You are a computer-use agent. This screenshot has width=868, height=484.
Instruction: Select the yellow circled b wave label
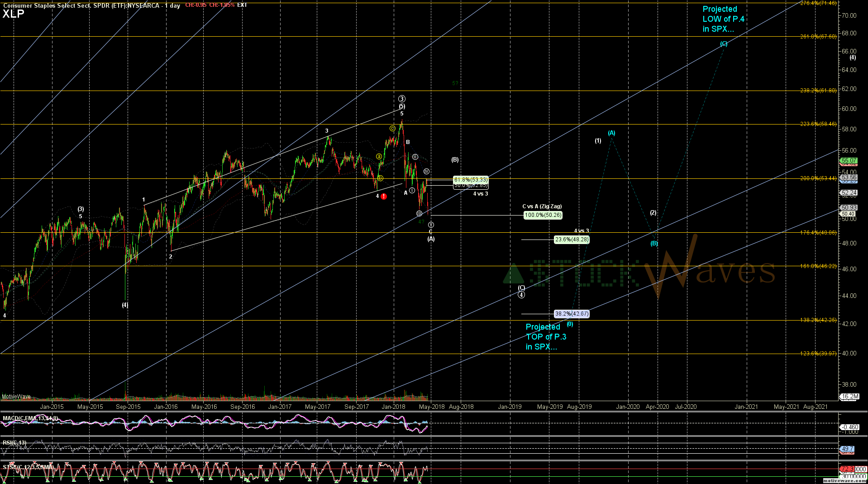381,178
